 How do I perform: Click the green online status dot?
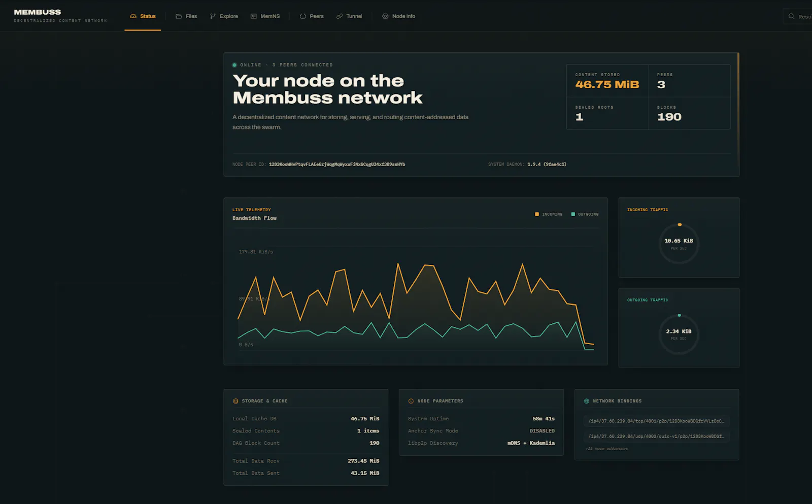click(234, 65)
